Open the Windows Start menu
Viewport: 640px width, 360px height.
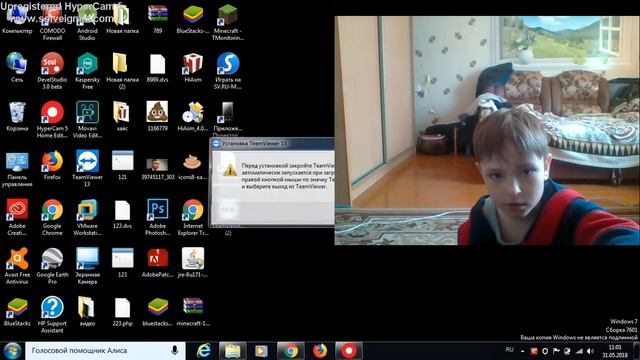(12, 351)
